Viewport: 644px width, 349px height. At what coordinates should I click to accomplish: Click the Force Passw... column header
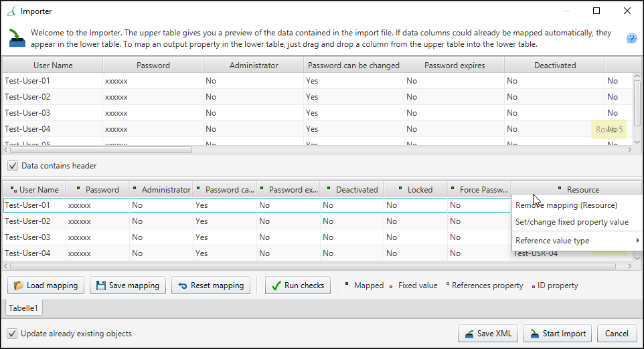[479, 190]
